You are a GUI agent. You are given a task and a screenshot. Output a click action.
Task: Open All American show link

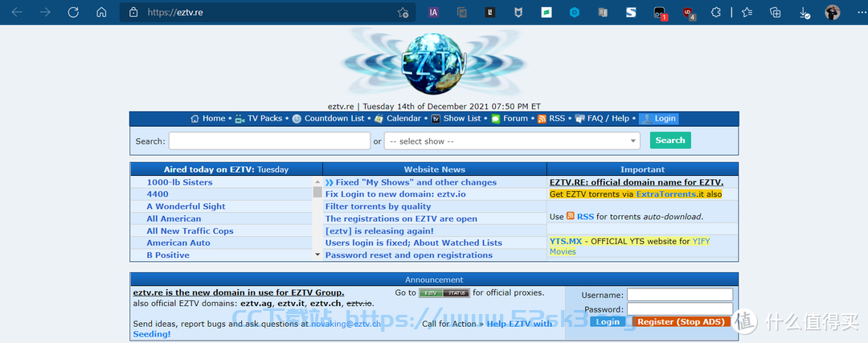(x=174, y=218)
